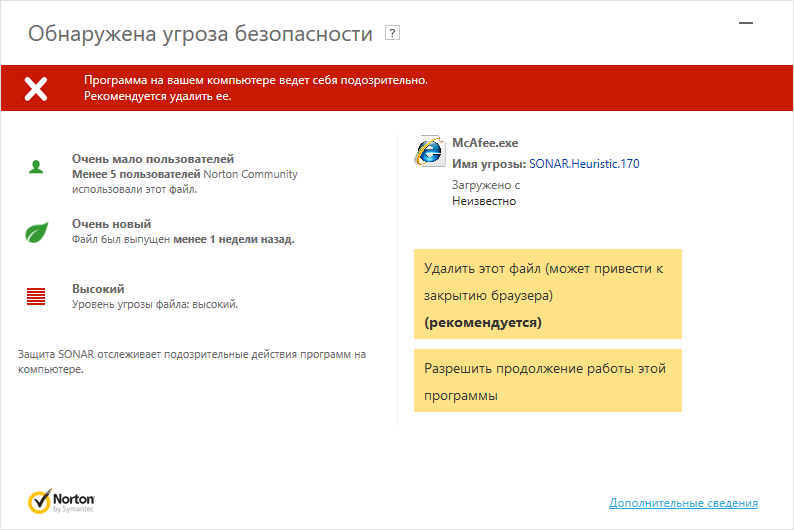Viewport: 794px width, 530px height.
Task: Open the SONAR.Heuristic.170 threat name link
Action: click(x=584, y=163)
